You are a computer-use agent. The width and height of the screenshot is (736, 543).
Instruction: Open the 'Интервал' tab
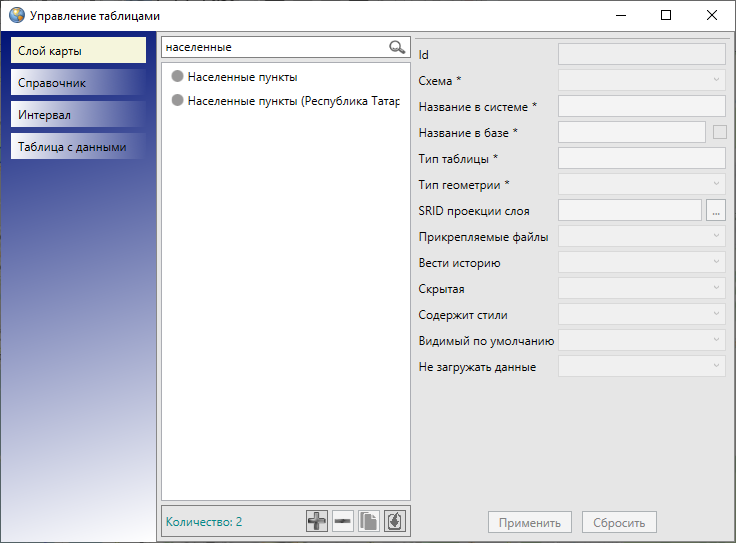(x=79, y=115)
